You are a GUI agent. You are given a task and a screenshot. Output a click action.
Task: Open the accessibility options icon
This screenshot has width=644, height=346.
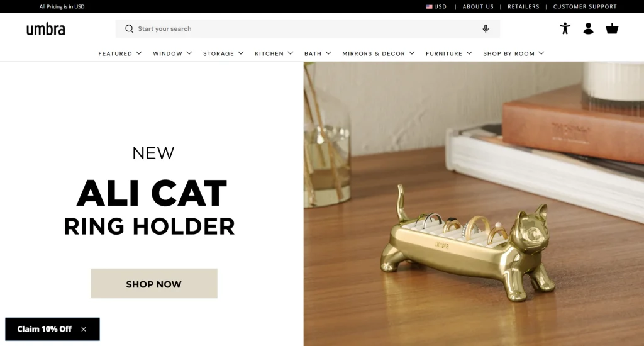(x=565, y=28)
